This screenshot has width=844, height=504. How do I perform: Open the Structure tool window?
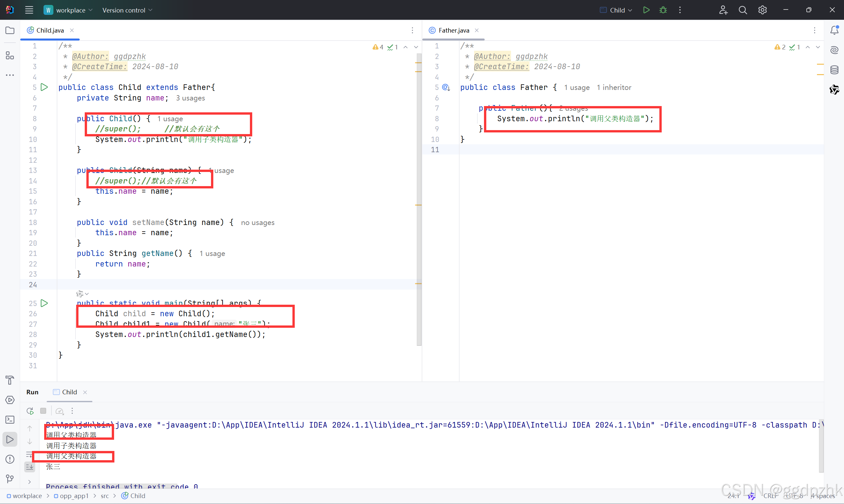point(10,55)
